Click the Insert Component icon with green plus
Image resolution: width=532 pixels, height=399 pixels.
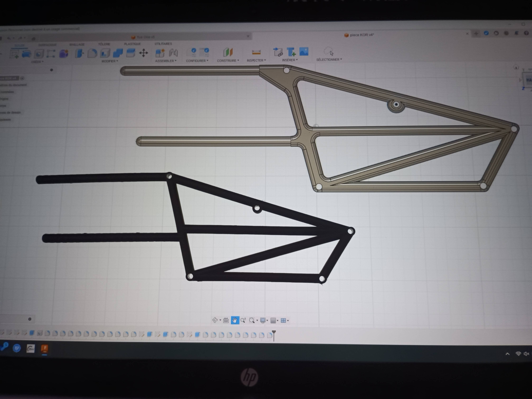pos(291,52)
